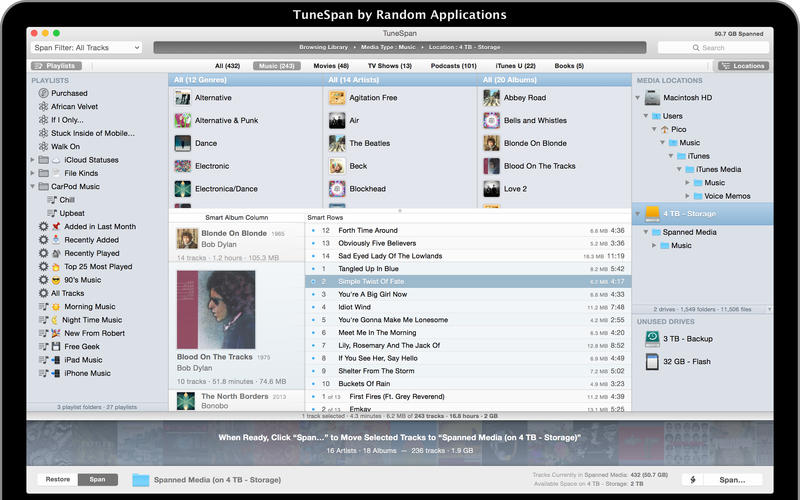
Task: Expand the iCloud Statuses folder
Action: [33, 160]
